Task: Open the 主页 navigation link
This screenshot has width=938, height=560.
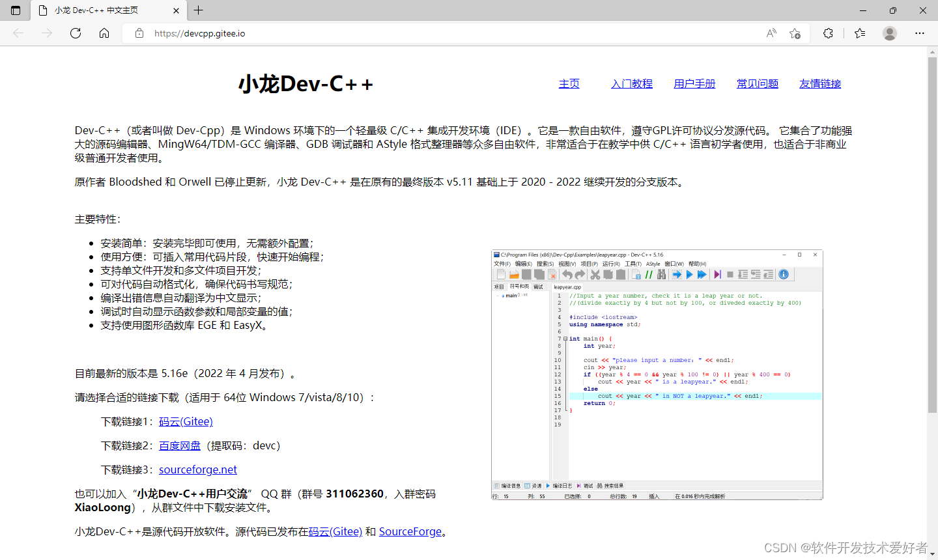Action: pos(569,84)
